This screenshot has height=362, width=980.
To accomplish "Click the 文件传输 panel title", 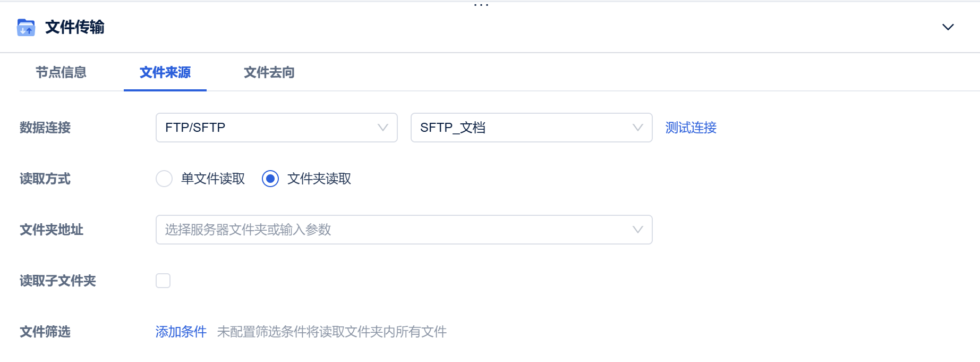I will (75, 27).
